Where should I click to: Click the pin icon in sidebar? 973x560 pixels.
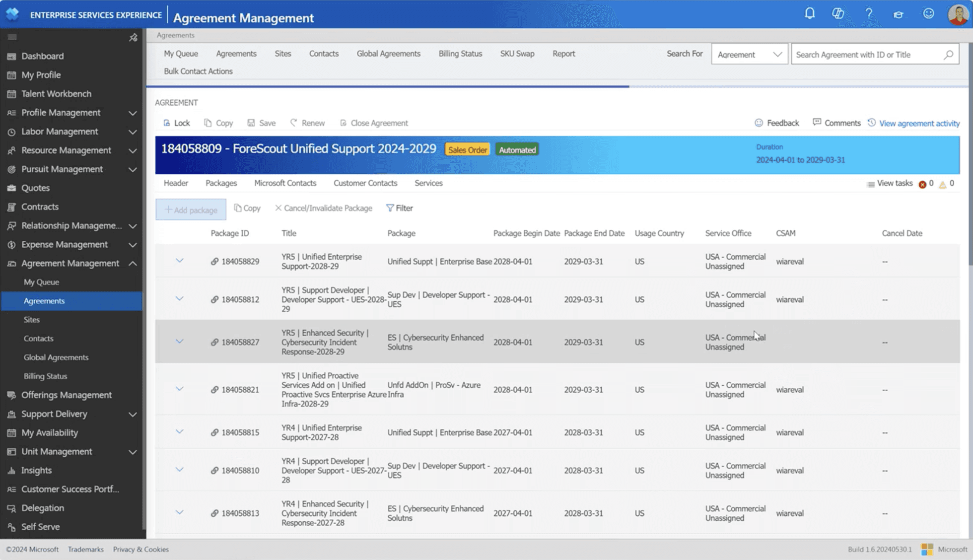[133, 37]
